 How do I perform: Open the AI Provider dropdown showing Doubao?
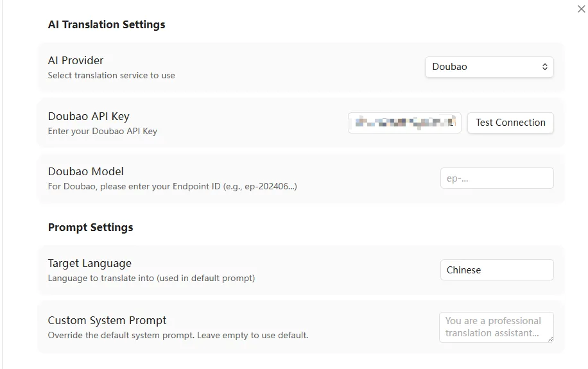(489, 67)
